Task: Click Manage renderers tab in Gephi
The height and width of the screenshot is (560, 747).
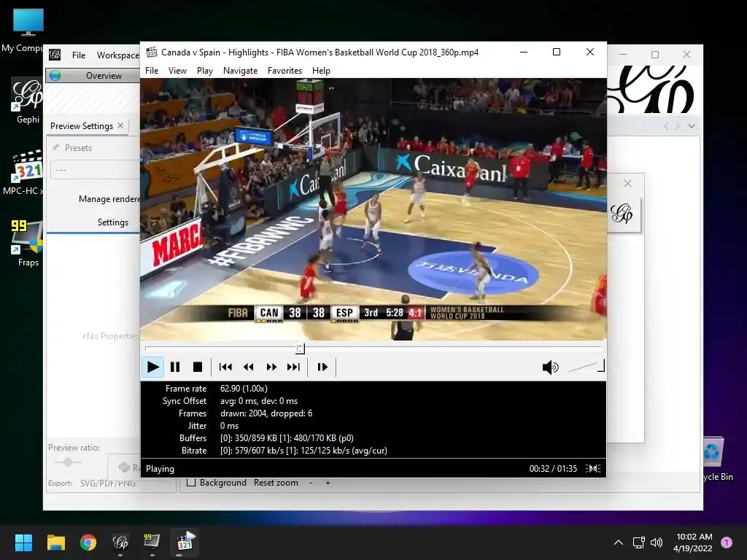Action: point(109,199)
